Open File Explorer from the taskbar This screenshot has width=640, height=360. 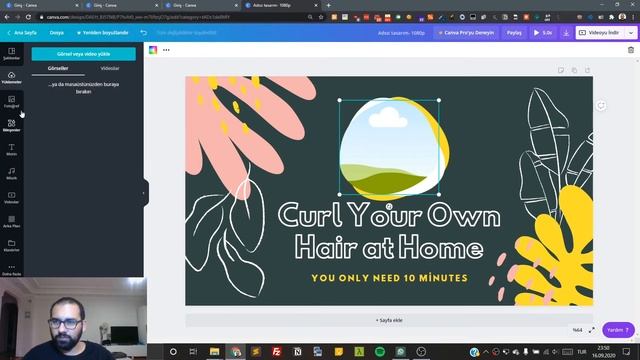[x=214, y=351]
